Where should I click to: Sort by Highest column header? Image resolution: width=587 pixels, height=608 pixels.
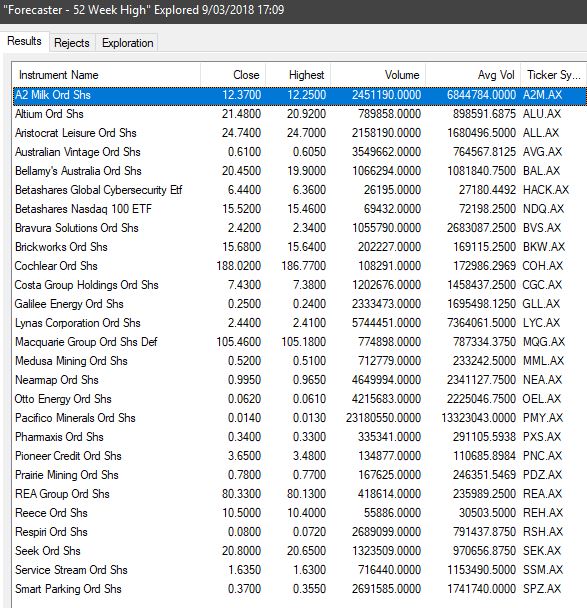298,75
